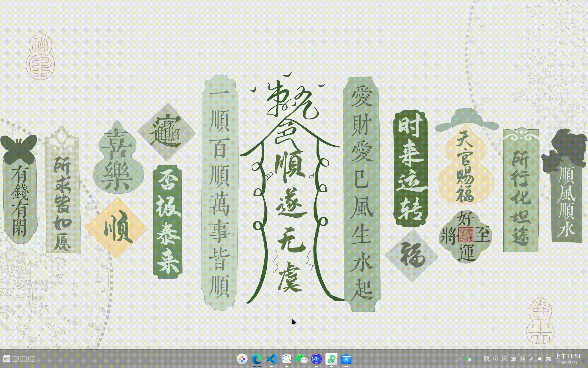
Task: Open the blue chat-bubble app in the taskbar
Action: pyautogui.click(x=287, y=359)
